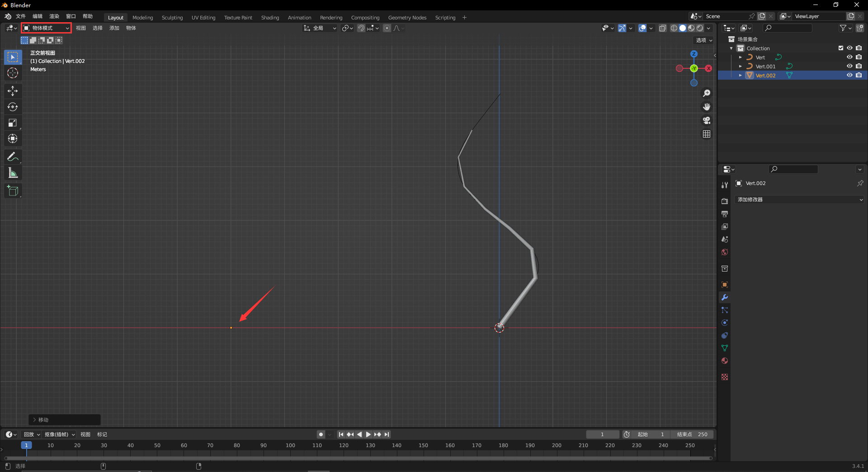Choose the Measure ruler tool
The image size is (868, 472).
13,173
